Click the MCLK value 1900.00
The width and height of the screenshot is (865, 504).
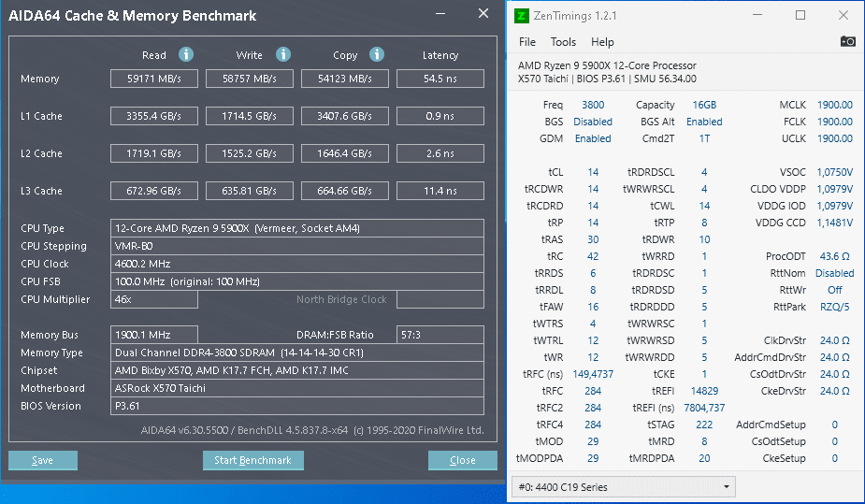pyautogui.click(x=835, y=105)
